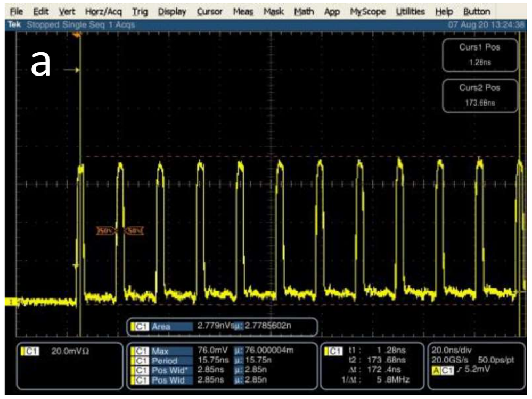The image size is (532, 399).
Task: Click the left 50% measurement gate marker
Action: (105, 231)
